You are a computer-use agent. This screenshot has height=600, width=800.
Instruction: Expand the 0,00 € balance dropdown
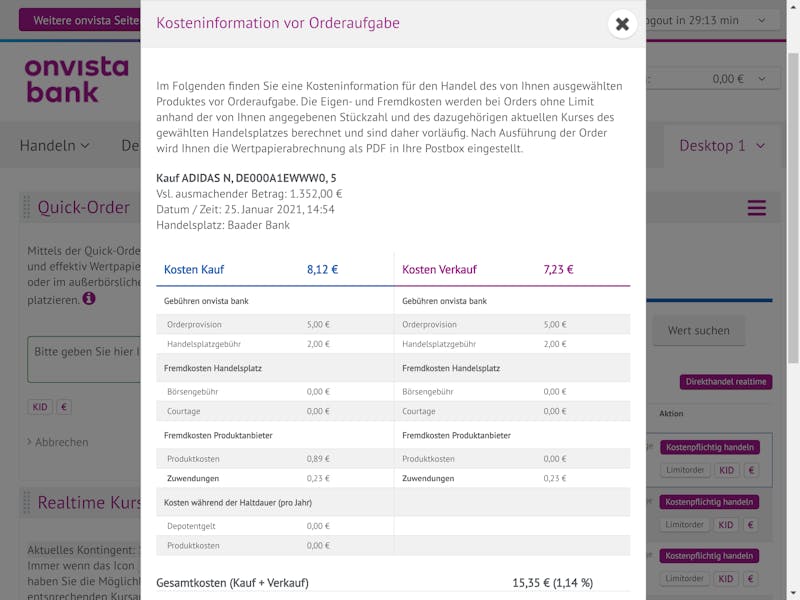pos(762,79)
